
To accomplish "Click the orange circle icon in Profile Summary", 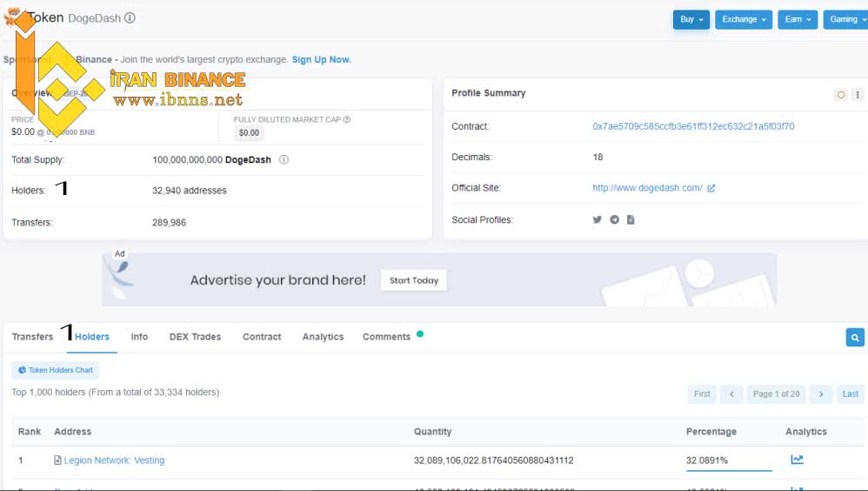I will coord(841,95).
